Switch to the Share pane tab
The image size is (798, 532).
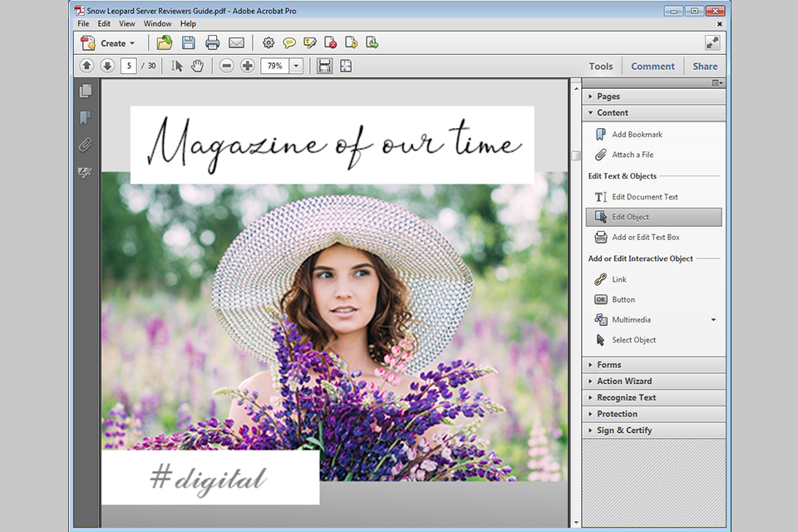tap(705, 66)
